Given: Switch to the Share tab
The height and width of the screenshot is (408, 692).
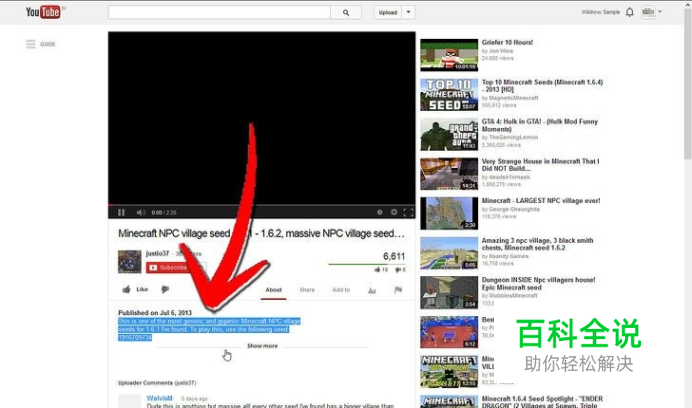Looking at the screenshot, I should [x=307, y=290].
